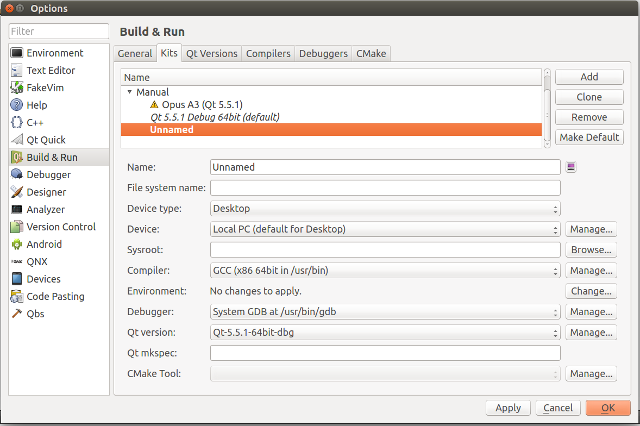The width and height of the screenshot is (640, 426).
Task: Open the Device type dropdown
Action: pos(385,209)
